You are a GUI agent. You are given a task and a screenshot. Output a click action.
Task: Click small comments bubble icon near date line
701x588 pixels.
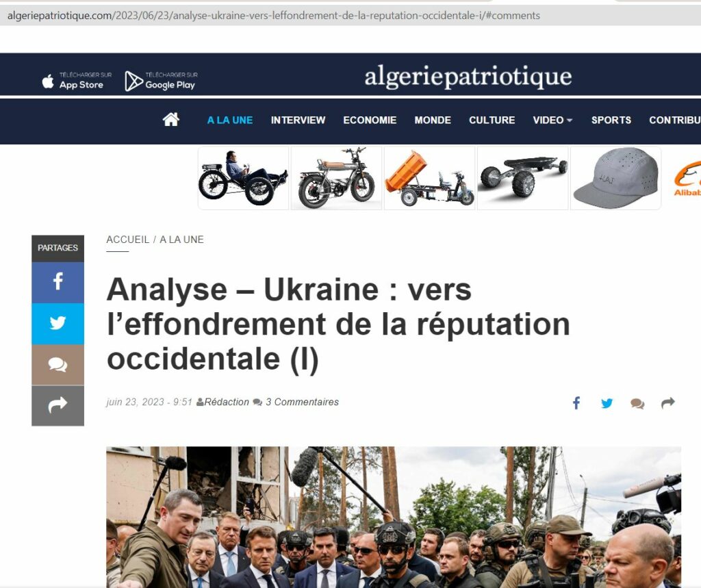(x=637, y=404)
